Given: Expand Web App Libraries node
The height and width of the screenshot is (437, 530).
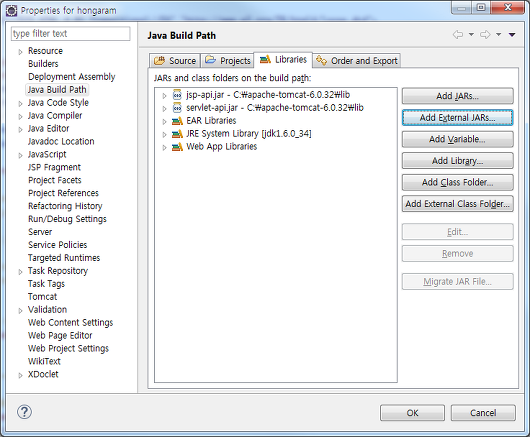Looking at the screenshot, I should click(x=164, y=147).
